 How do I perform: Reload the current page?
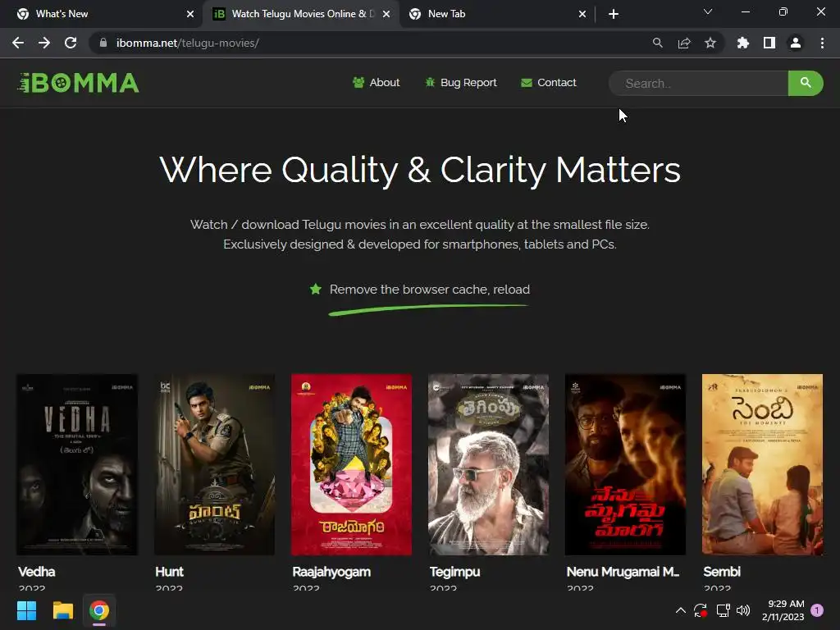71,43
